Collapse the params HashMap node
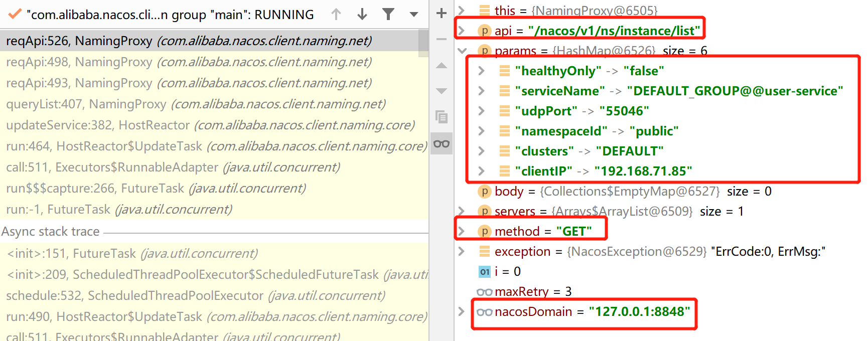The width and height of the screenshot is (868, 341). pyautogui.click(x=462, y=51)
